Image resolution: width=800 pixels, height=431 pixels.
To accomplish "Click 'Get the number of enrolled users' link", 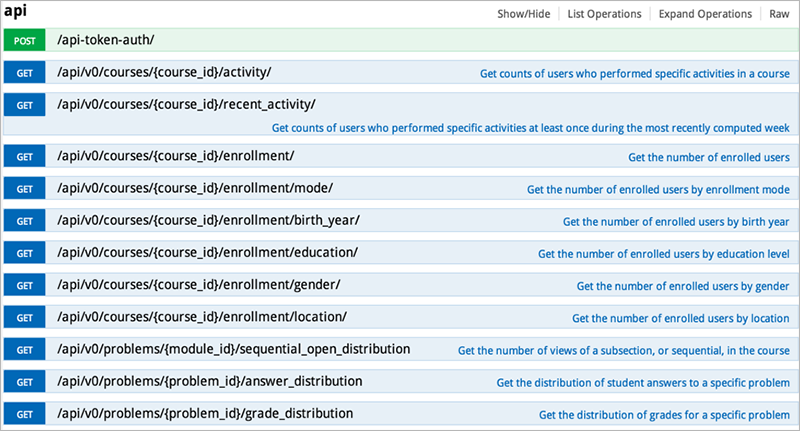I will click(x=708, y=158).
